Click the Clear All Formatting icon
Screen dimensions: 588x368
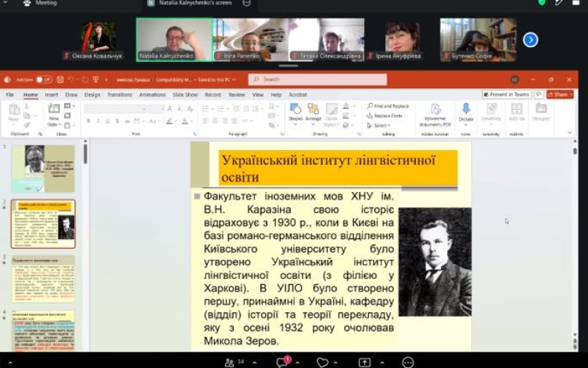click(x=190, y=109)
